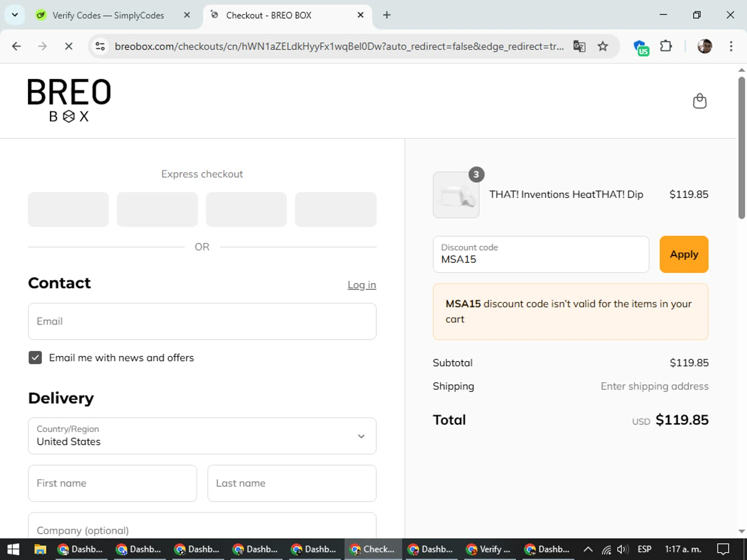Show hidden system tray icons
Screen dimensions: 747x560
point(588,550)
